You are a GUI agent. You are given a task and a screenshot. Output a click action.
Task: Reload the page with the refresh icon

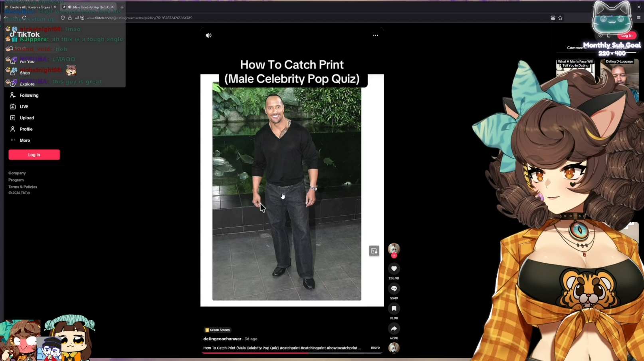tap(24, 18)
